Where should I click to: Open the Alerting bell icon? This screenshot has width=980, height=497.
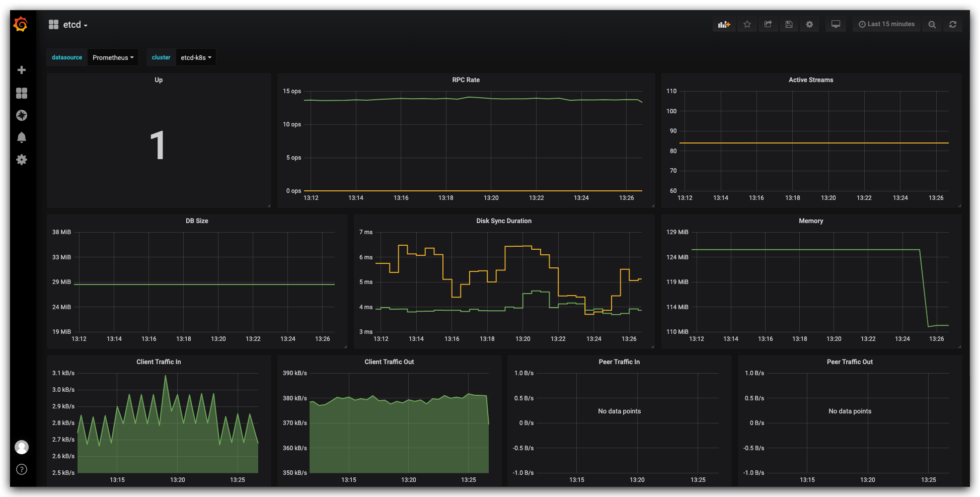[x=22, y=137]
